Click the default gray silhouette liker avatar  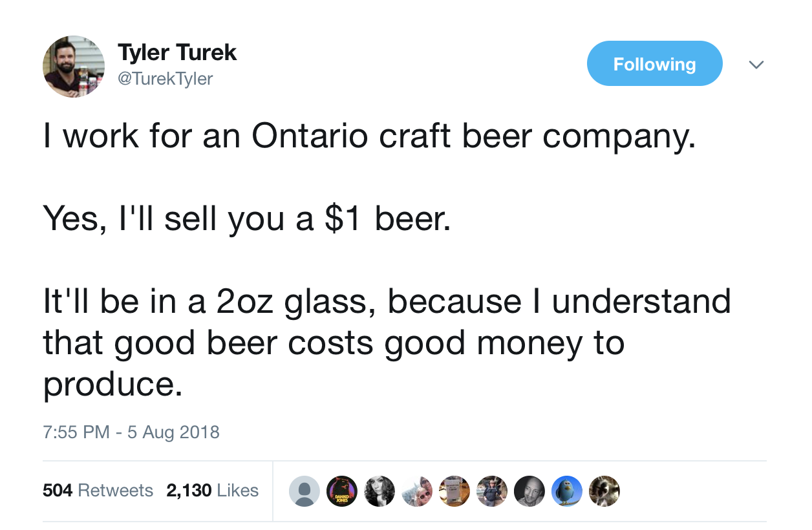tap(304, 491)
